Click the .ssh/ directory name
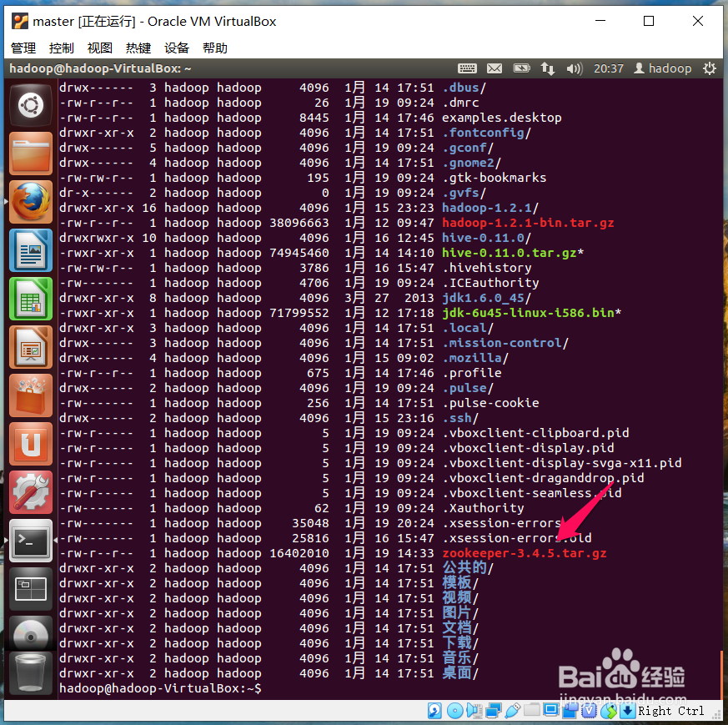The image size is (728, 725). 460,418
